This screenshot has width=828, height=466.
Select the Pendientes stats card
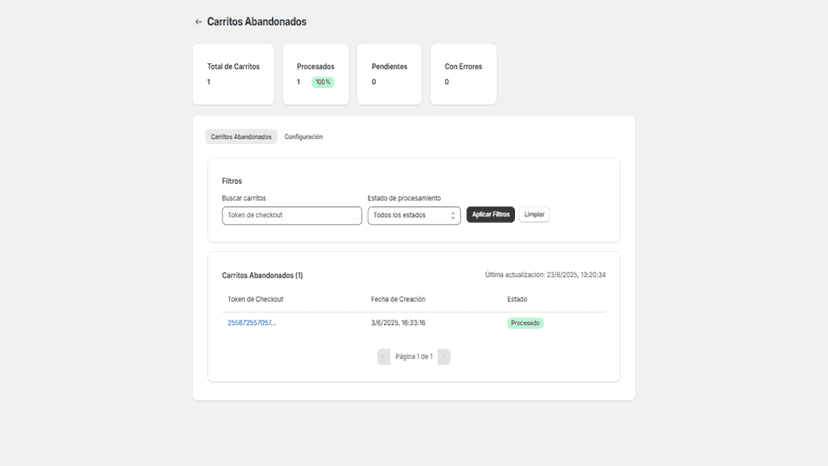pos(389,74)
